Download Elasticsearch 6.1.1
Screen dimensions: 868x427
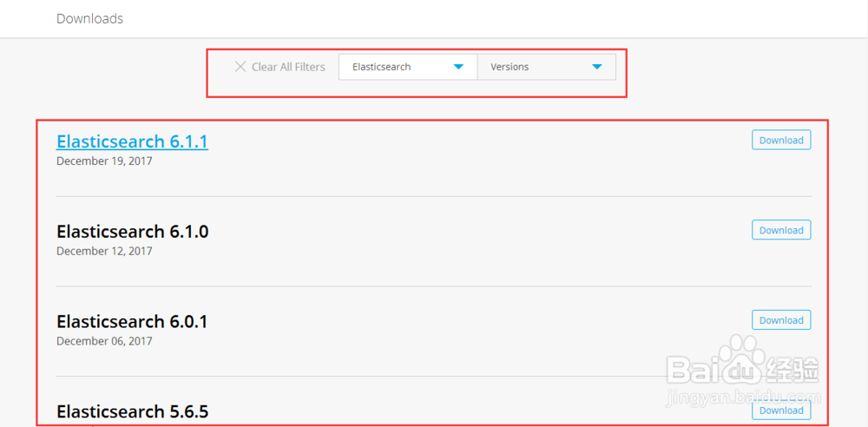(781, 140)
